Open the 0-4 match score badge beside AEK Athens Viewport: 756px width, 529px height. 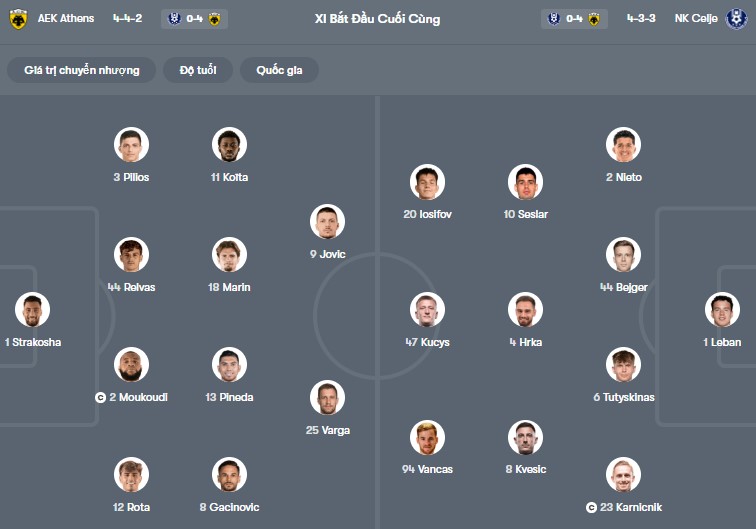[x=195, y=19]
